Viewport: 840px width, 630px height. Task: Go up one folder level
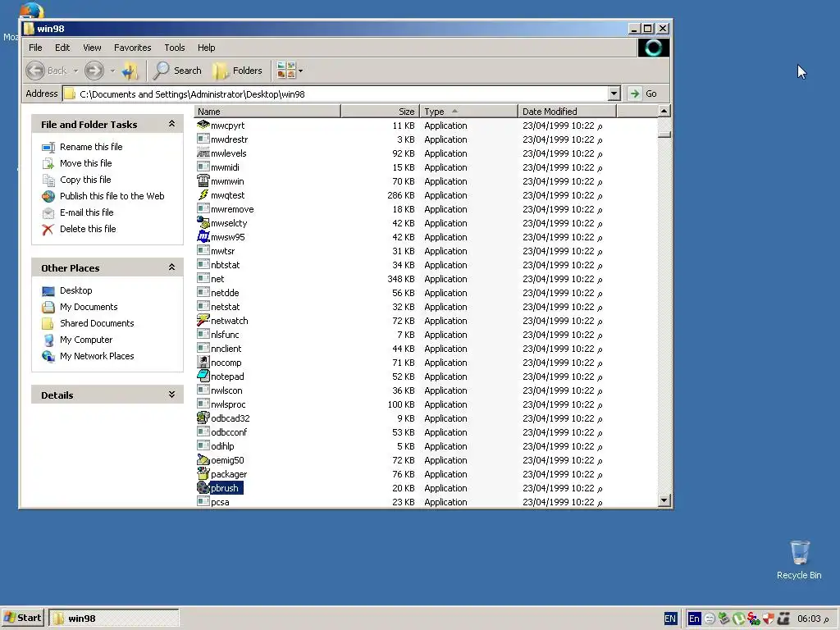tap(130, 71)
